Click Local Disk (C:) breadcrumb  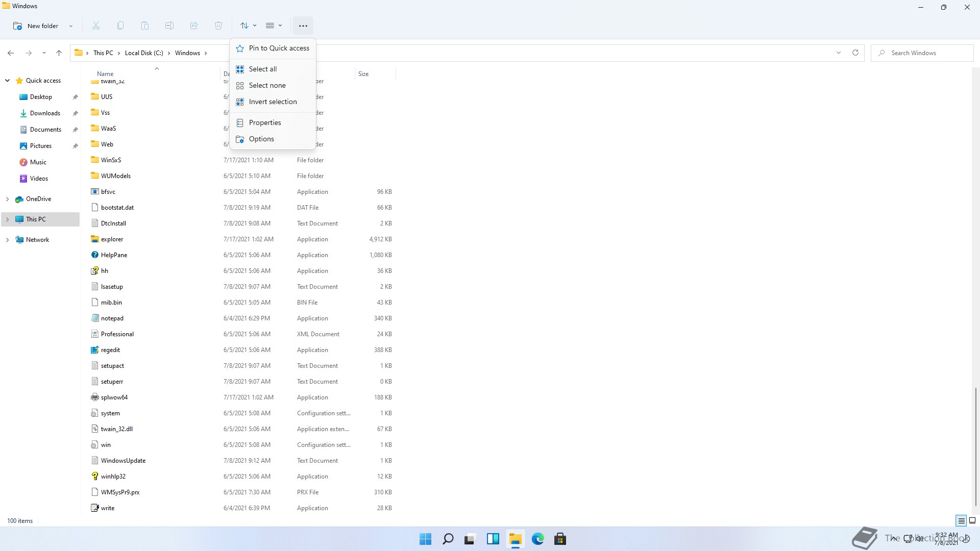tap(144, 53)
